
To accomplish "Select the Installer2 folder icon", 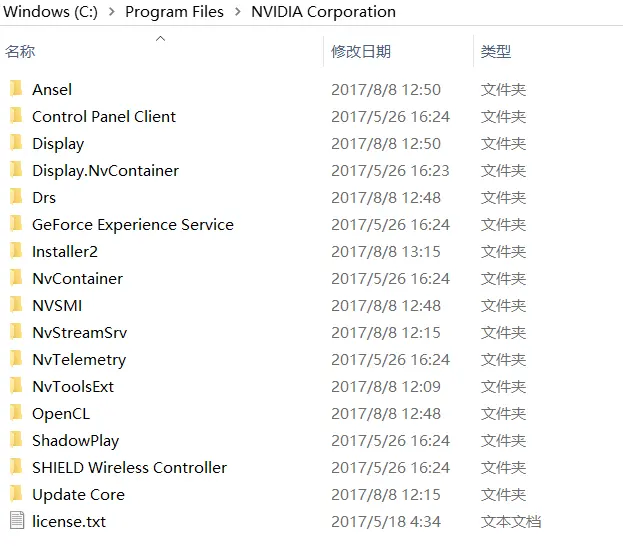I will [16, 250].
